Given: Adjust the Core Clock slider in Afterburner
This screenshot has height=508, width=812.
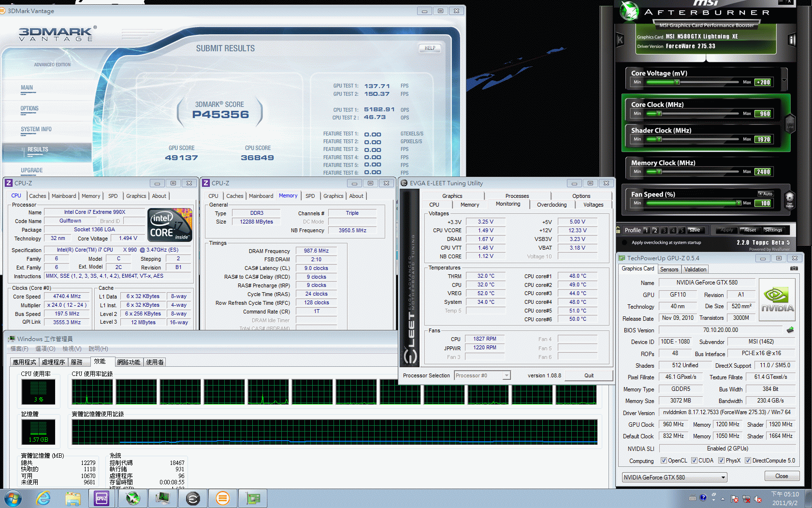Looking at the screenshot, I should tap(694, 114).
